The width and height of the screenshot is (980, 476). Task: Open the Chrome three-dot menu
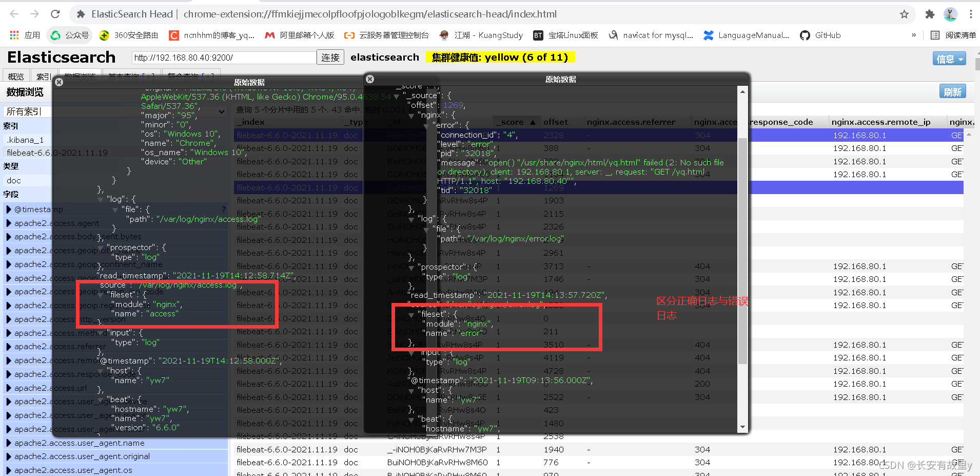pos(971,14)
